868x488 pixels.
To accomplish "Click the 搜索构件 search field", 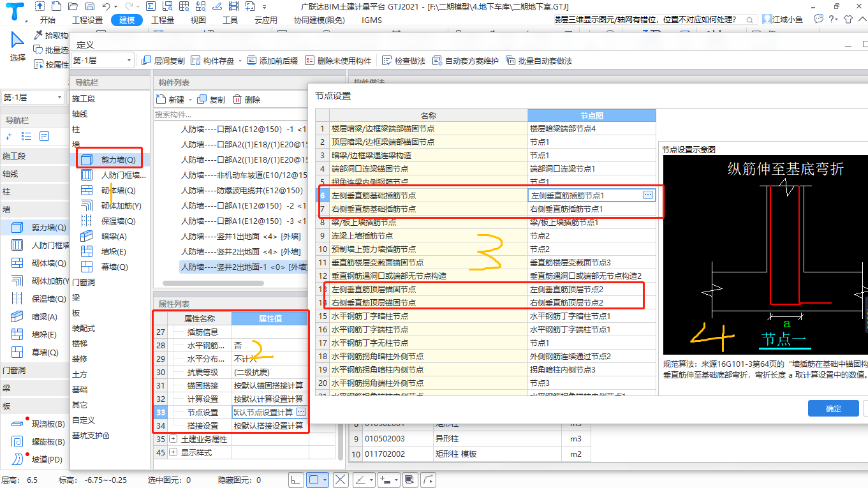I will coord(230,114).
